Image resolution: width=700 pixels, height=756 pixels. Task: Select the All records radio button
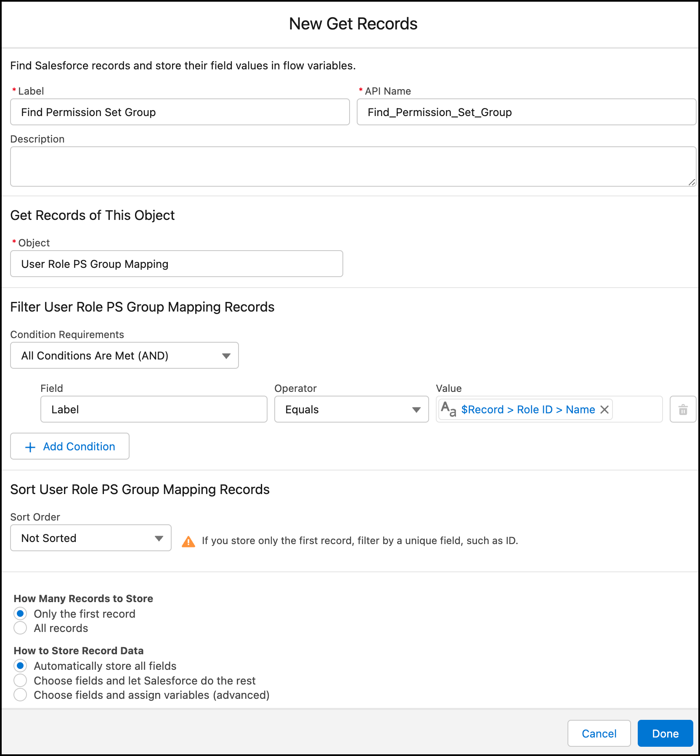[x=20, y=628]
